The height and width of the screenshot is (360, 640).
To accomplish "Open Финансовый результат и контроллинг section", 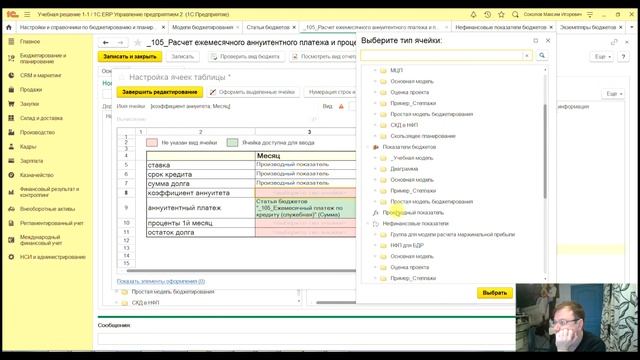I will (x=49, y=192).
